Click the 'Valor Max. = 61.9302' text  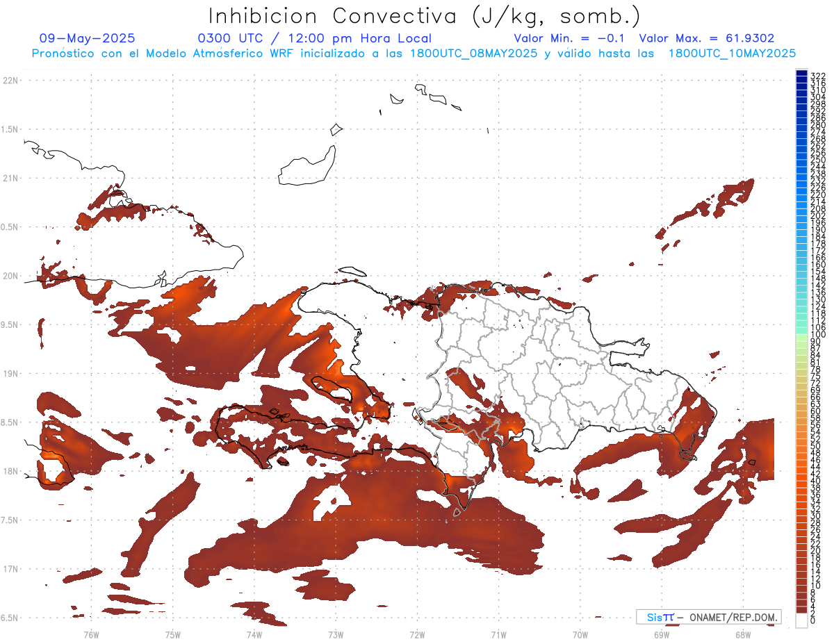(707, 39)
